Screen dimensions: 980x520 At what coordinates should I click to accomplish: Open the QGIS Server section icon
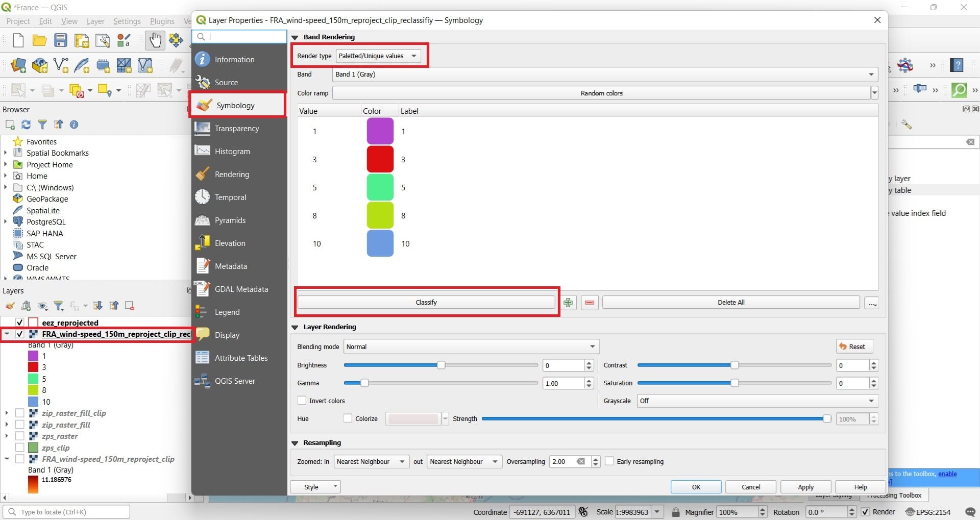(x=203, y=381)
